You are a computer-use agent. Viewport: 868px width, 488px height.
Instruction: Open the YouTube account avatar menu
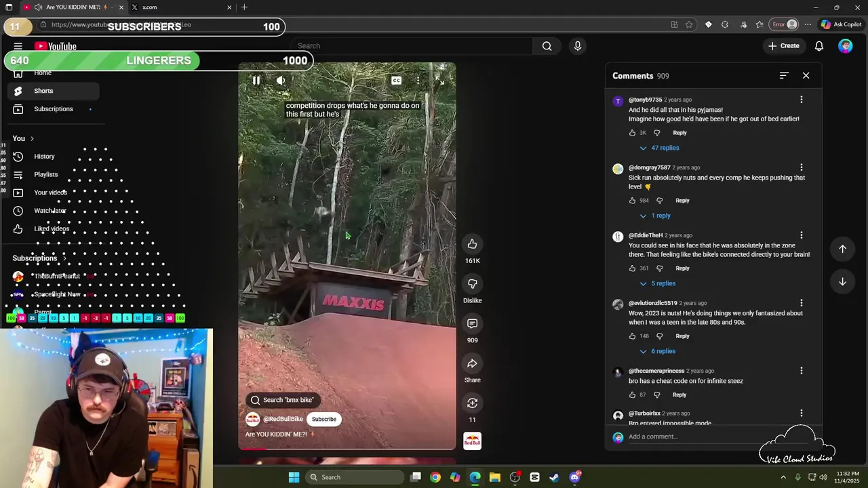[845, 46]
